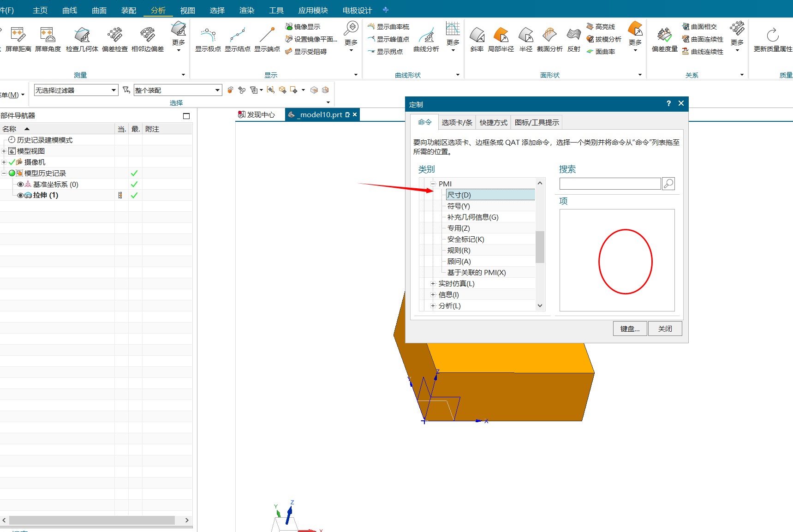Click the green check of 模型历史记录 row

(134, 173)
